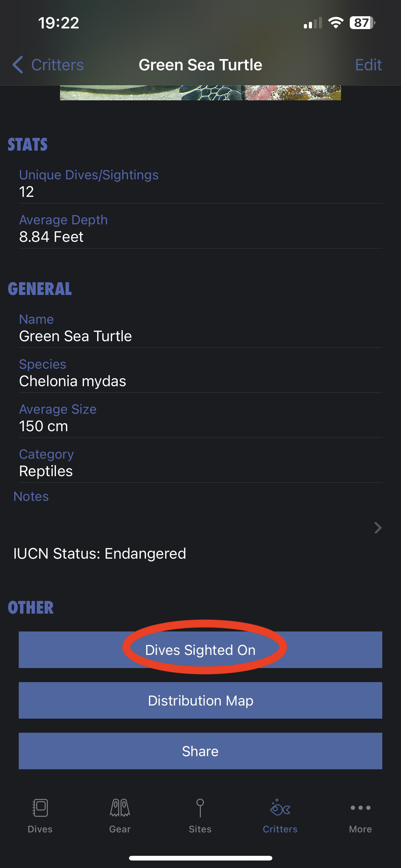Tap the Dives logbook icon
The width and height of the screenshot is (401, 868).
(40, 808)
